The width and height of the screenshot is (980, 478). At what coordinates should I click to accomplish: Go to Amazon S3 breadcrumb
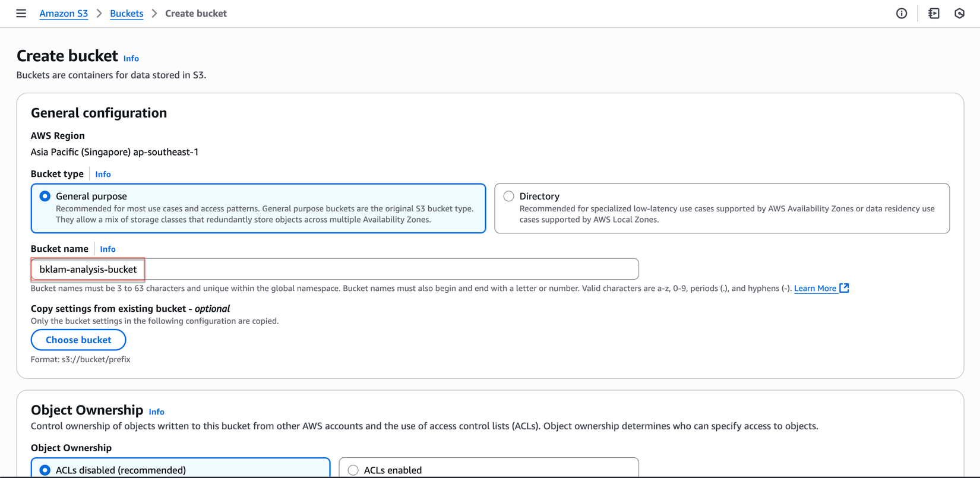[64, 13]
